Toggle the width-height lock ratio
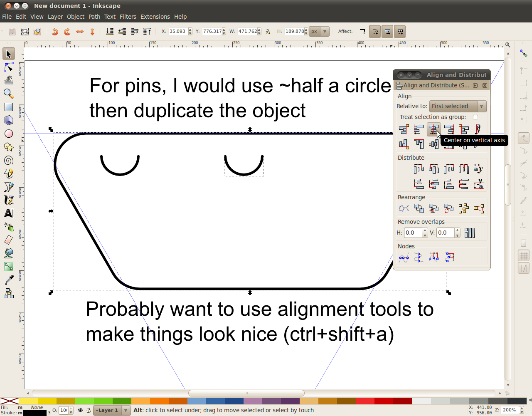Viewport: 532px width, 416px height. (268, 32)
